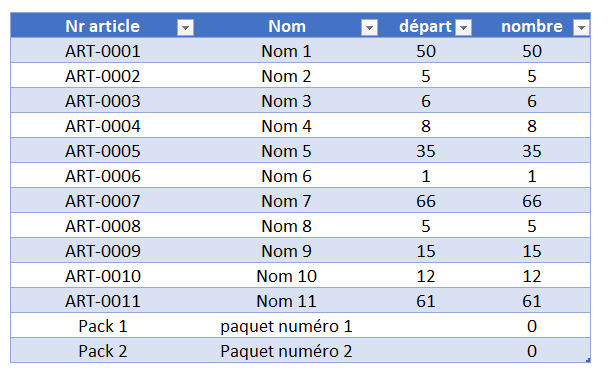Click the table resize handle corner
Screen dimensions: 609x380
[x=588, y=360]
